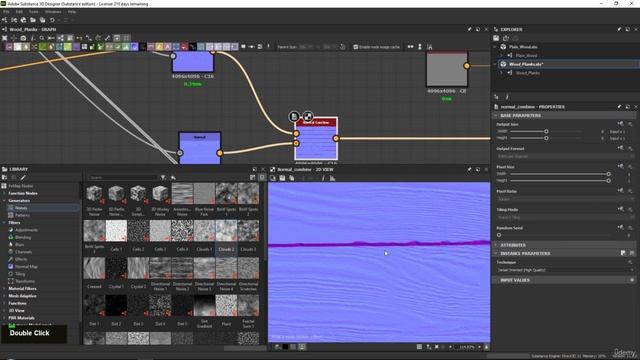This screenshot has height=360, width=640.
Task: Open Normal Combine node parameters icon above node
Action: click(294, 116)
